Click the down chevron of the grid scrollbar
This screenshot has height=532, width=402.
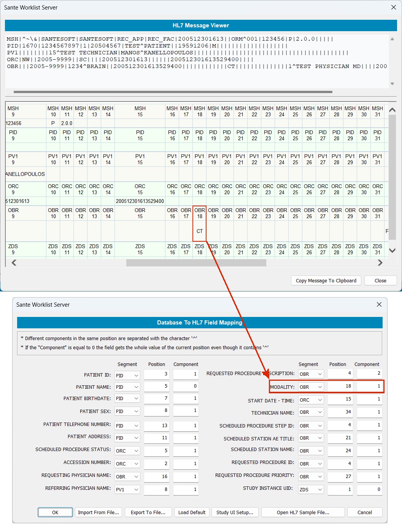392,250
